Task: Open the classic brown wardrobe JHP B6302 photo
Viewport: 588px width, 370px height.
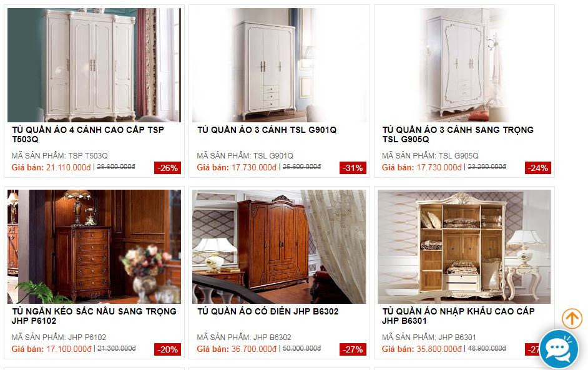Action: click(x=280, y=246)
